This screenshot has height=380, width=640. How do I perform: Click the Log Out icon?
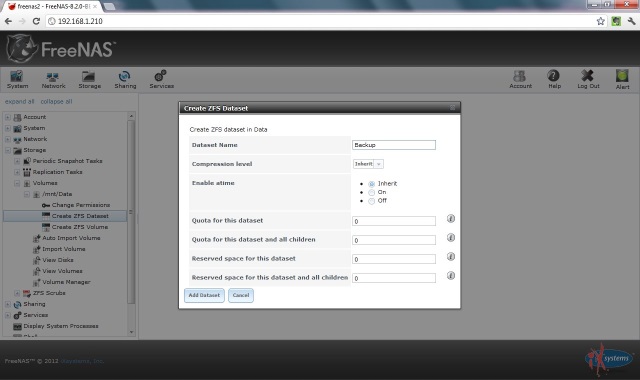coord(588,79)
